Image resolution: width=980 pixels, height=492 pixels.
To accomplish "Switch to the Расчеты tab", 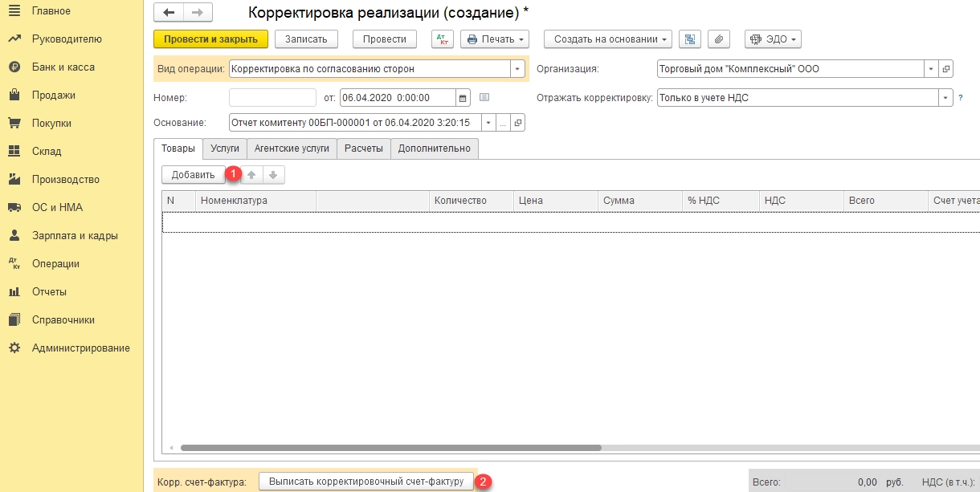I will click(x=364, y=148).
